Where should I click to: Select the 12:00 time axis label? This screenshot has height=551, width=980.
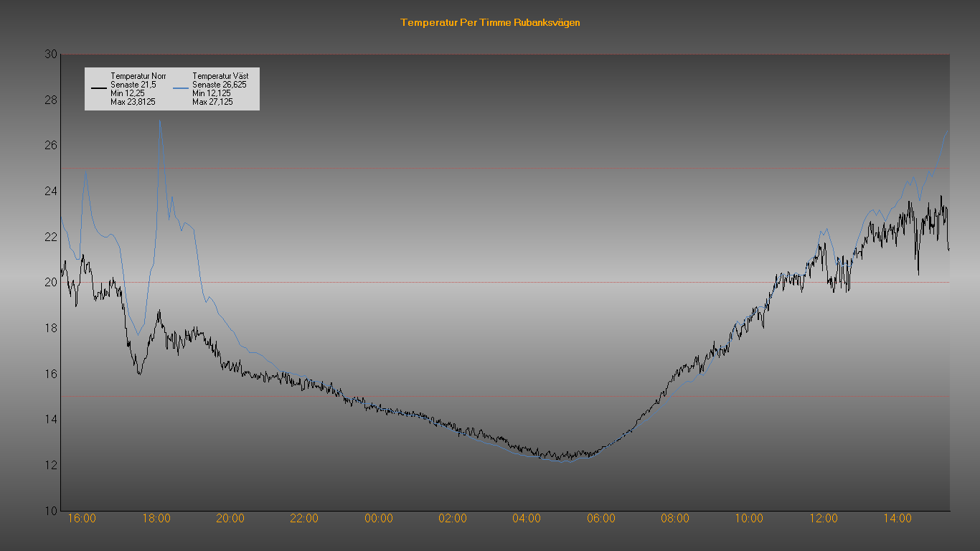[x=824, y=519]
